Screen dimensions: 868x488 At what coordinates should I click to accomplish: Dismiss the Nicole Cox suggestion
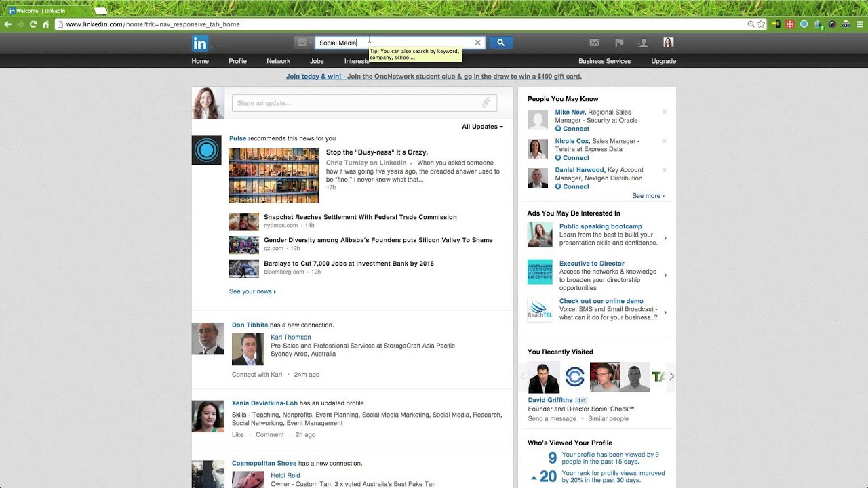(x=664, y=141)
